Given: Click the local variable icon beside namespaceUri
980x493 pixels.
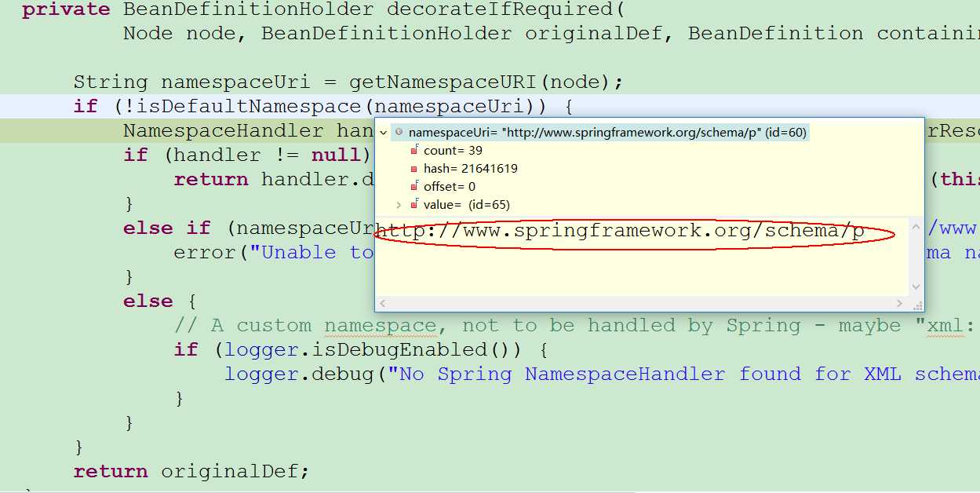Looking at the screenshot, I should coord(399,133).
